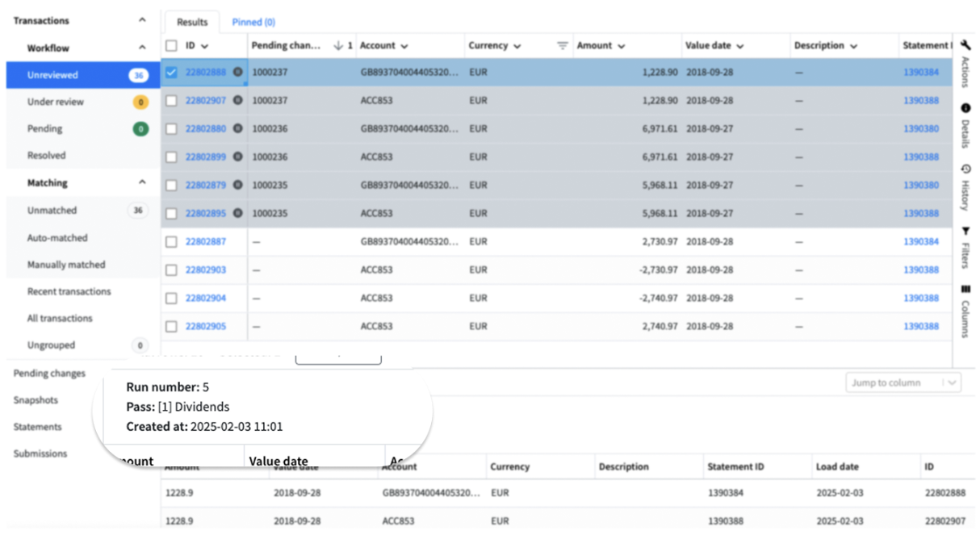
Task: Click pending change icon beside ID 22802899
Action: 237,157
